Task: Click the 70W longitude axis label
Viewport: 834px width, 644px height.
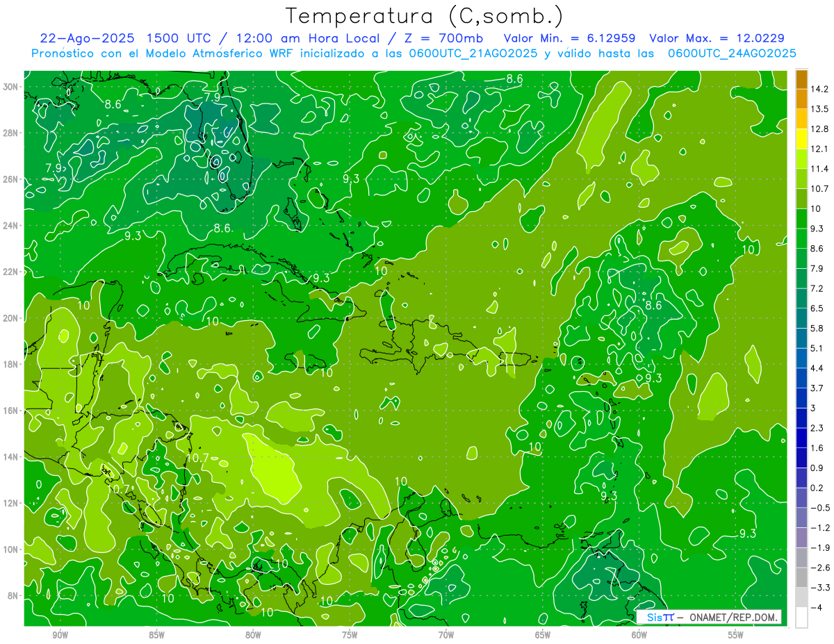Action: 446,635
